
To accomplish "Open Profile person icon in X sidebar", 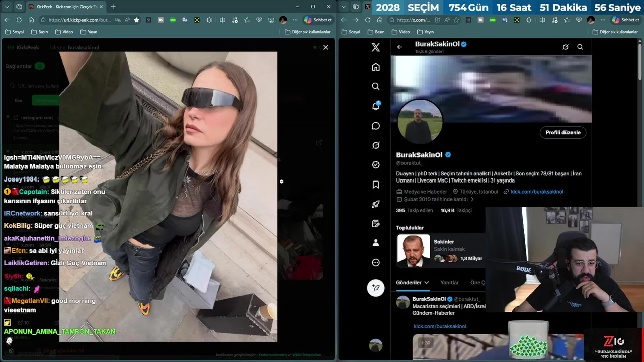I will pos(376,243).
